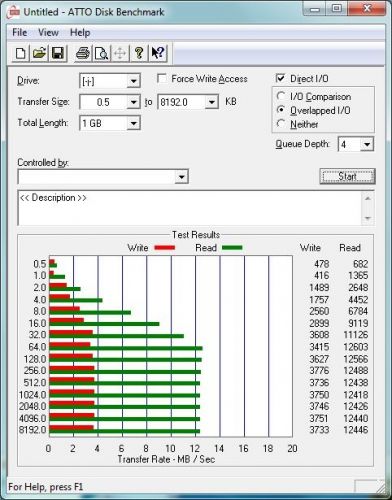
Task: Click the write value 3776
Action: (x=319, y=370)
